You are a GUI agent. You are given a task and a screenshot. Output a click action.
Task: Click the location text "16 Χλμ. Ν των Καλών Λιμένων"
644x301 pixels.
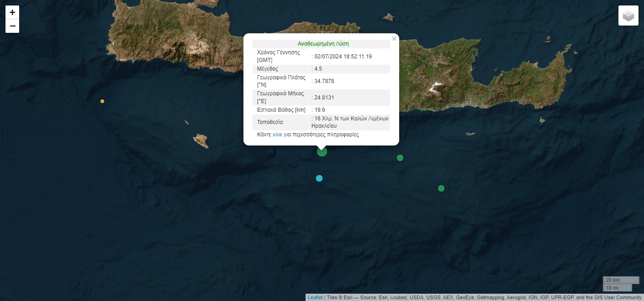(351, 119)
